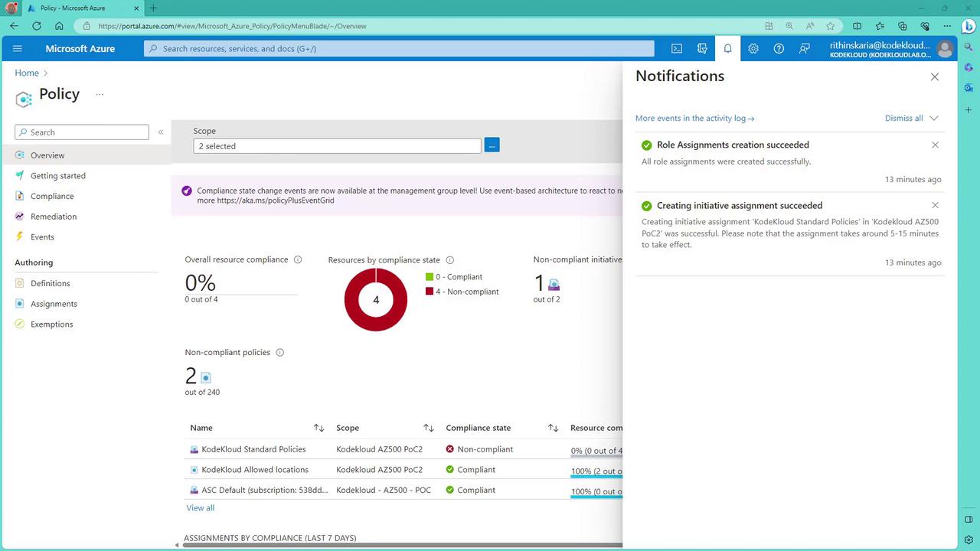This screenshot has height=551, width=980.
Task: Add this page to favorites star icon
Action: pos(831,26)
